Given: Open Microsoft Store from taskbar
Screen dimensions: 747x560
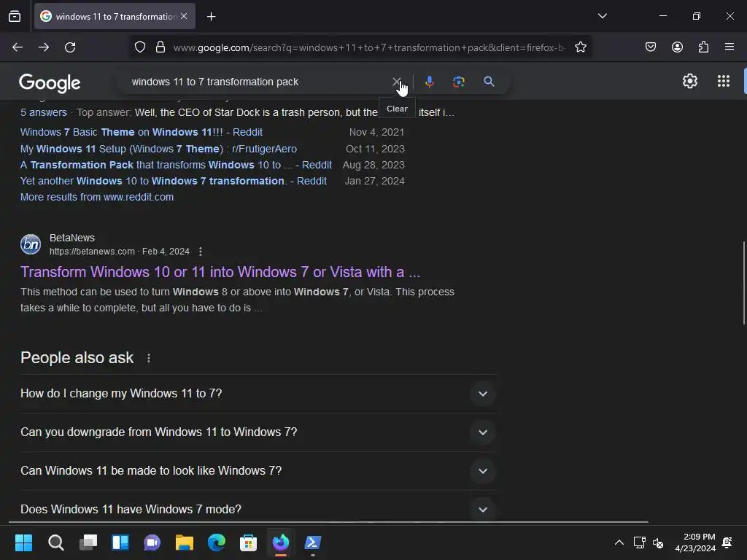Looking at the screenshot, I should point(248,542).
